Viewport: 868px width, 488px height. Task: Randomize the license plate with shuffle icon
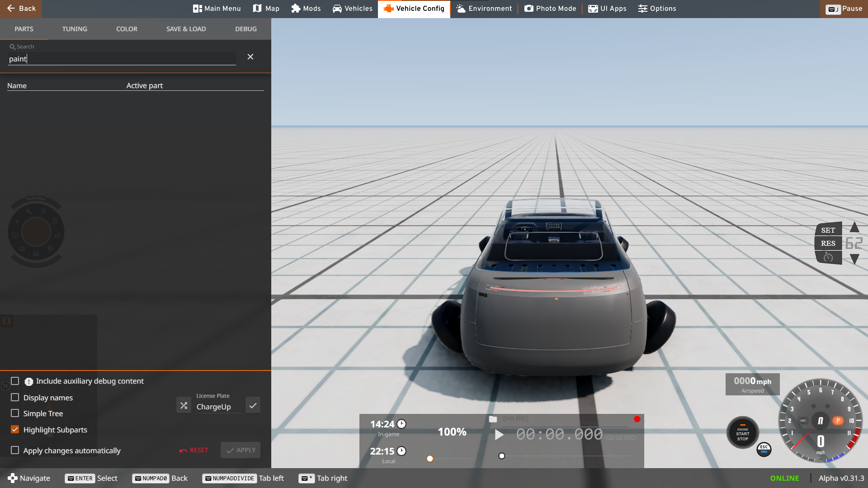(184, 405)
